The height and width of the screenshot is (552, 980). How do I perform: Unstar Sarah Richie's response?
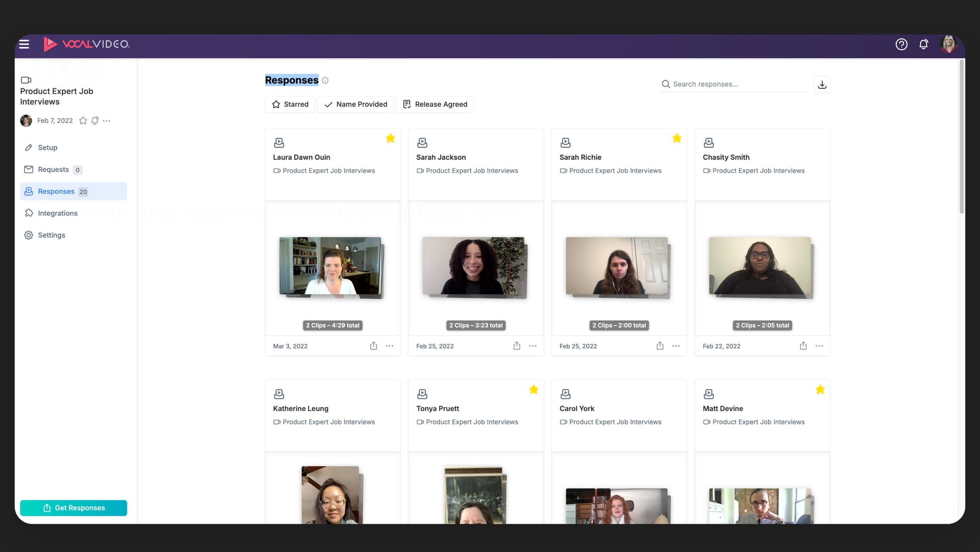coord(677,138)
